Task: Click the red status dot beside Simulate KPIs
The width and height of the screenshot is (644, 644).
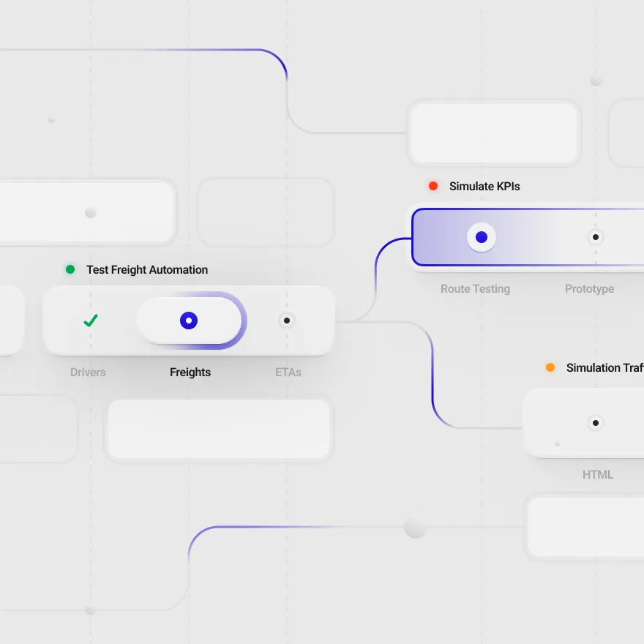Action: [433, 186]
